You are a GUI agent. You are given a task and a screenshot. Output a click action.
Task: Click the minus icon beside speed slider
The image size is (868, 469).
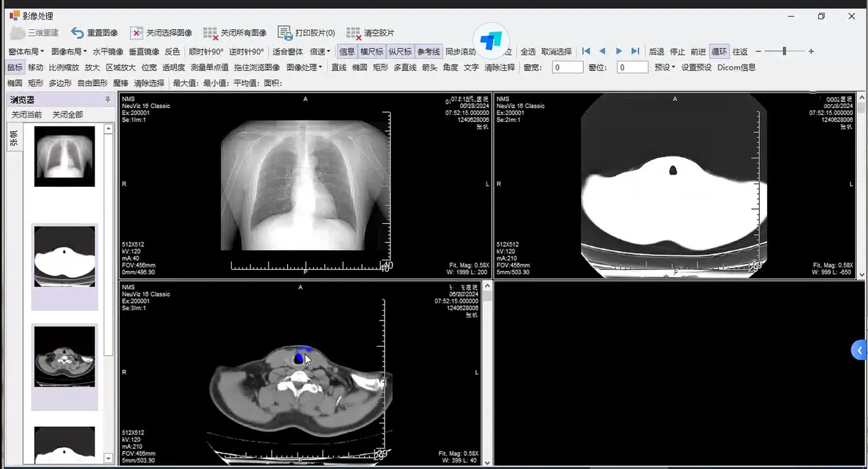[x=758, y=51]
